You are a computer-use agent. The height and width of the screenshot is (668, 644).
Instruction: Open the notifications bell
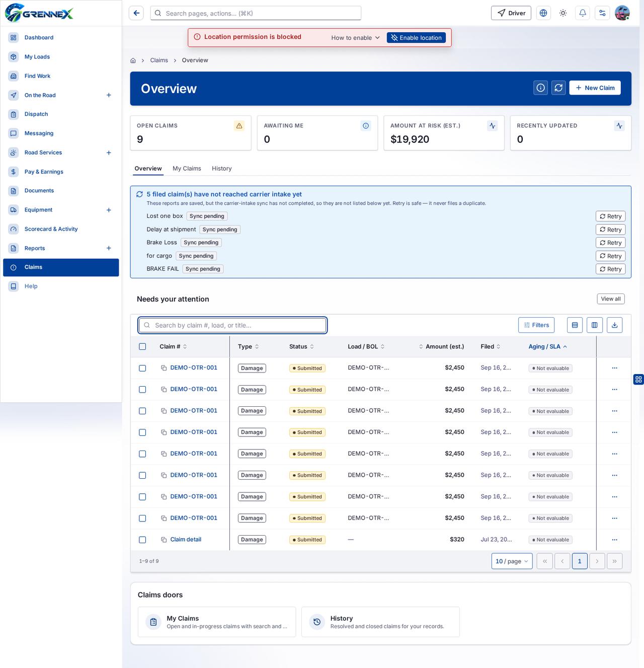[x=583, y=13]
